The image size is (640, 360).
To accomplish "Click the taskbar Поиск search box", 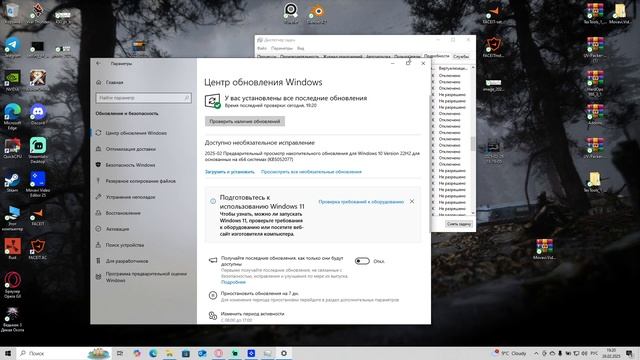I will tap(64, 353).
